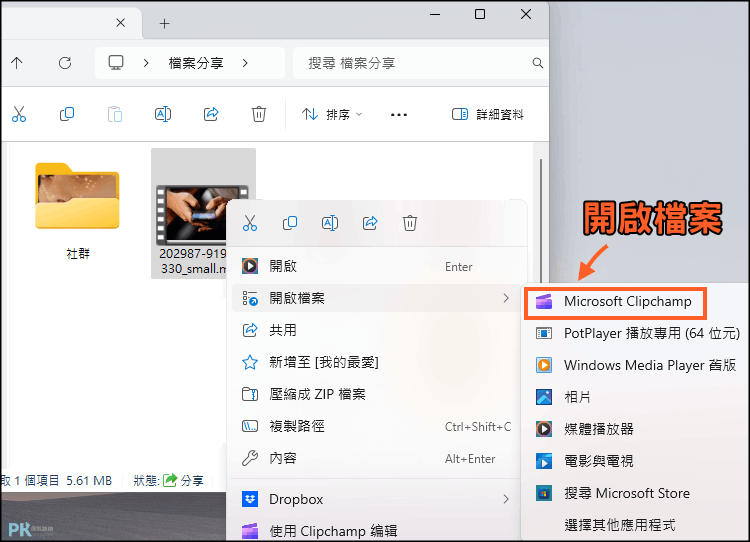Choose 開啟 in the context menu
750x542 pixels.
tap(376, 266)
